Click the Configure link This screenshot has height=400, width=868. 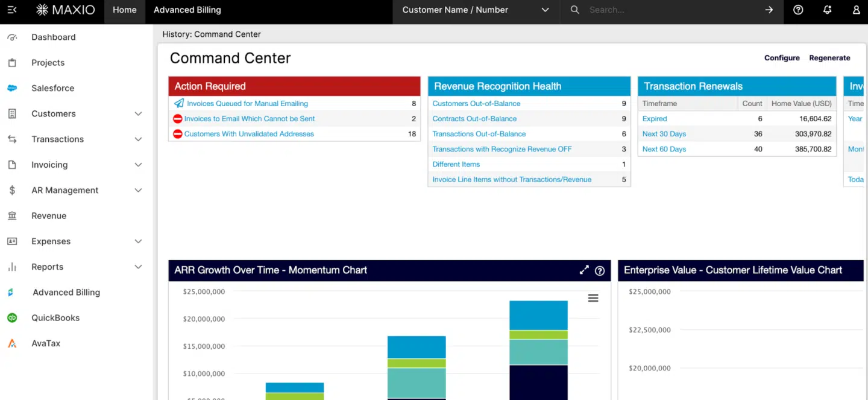(x=782, y=57)
